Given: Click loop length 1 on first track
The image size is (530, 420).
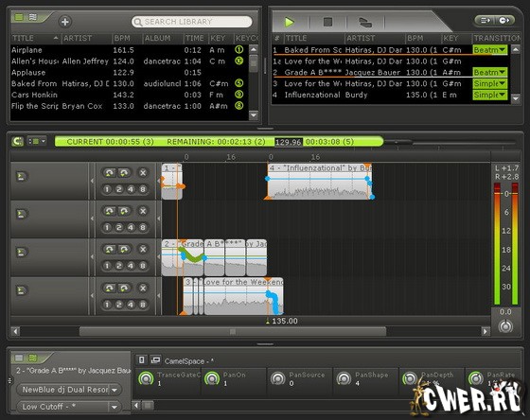Looking at the screenshot, I should (107, 189).
